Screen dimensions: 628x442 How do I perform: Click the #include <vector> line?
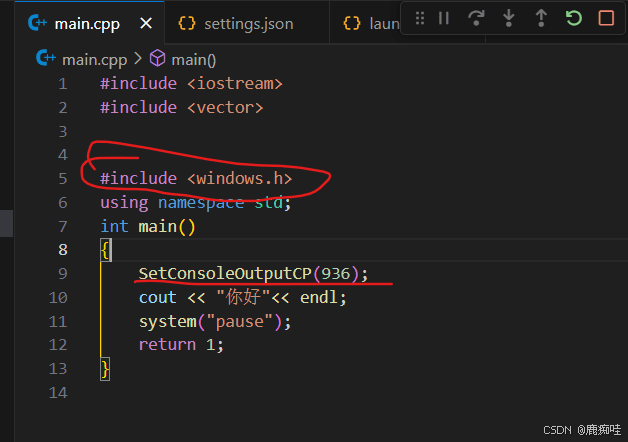(182, 108)
